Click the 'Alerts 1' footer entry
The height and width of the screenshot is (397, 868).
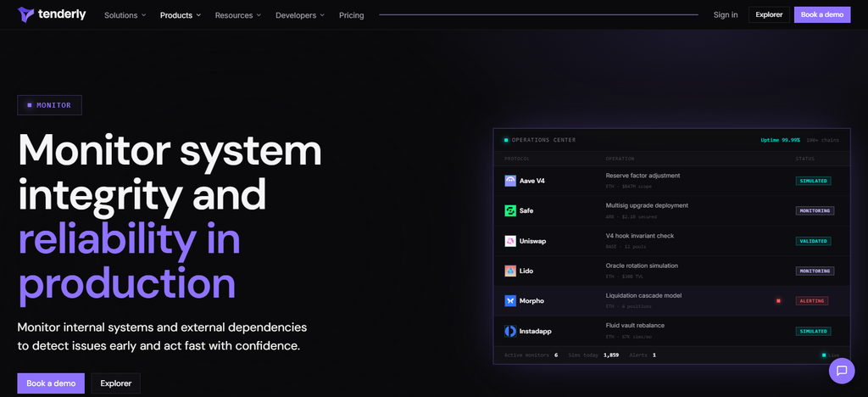coord(643,355)
